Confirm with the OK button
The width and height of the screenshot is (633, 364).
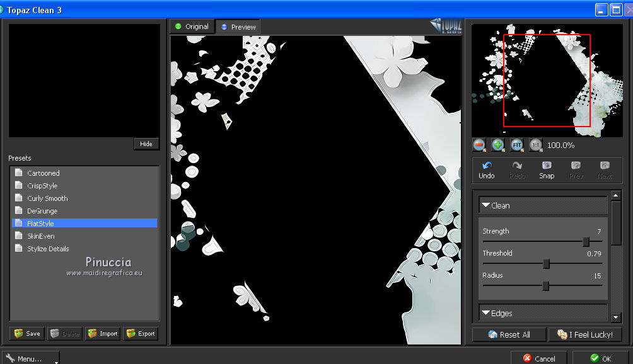click(x=601, y=358)
